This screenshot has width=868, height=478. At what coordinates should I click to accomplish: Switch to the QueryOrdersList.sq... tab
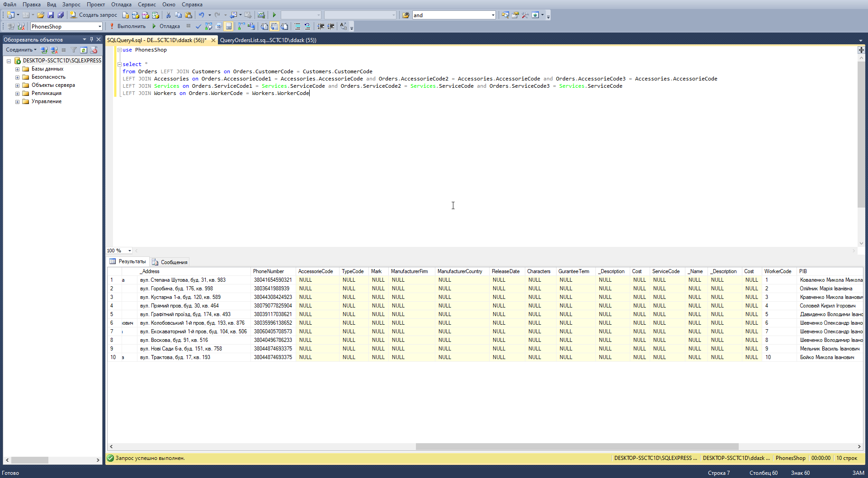268,40
